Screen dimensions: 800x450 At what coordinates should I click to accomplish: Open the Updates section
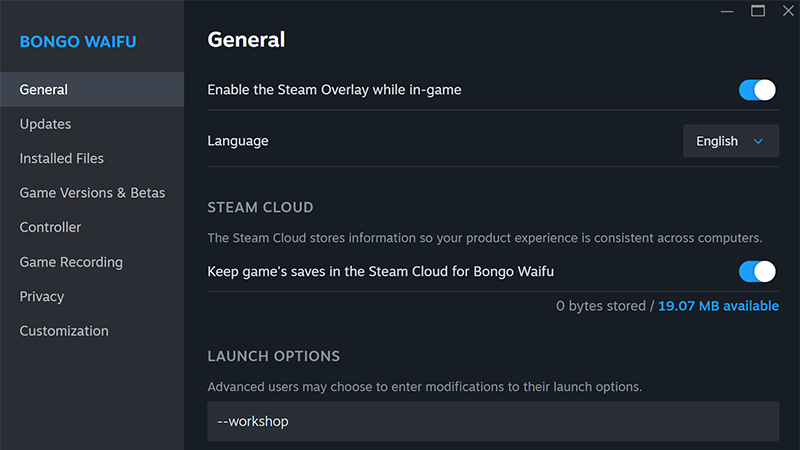click(x=45, y=124)
